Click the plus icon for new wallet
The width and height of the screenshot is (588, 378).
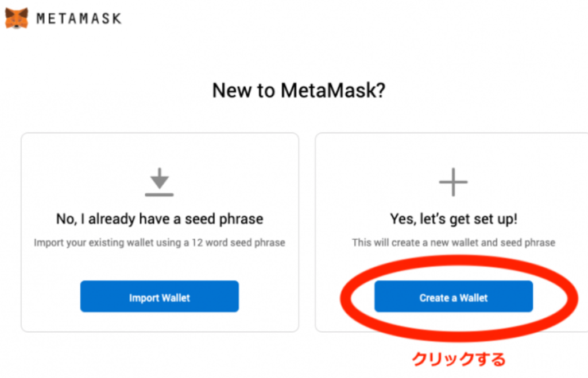(x=454, y=182)
